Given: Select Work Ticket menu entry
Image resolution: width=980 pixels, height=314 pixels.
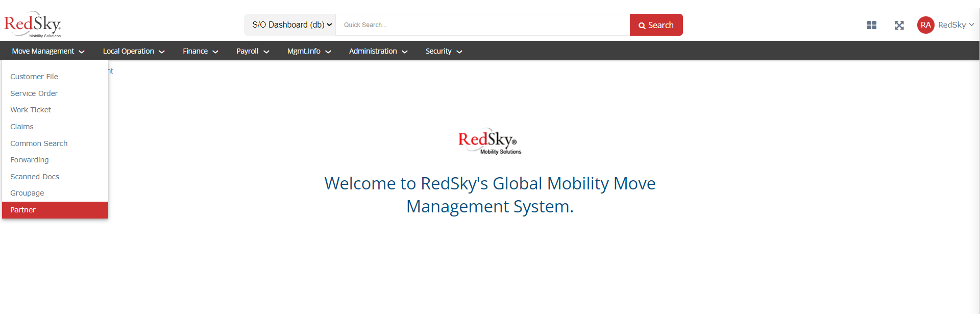Looking at the screenshot, I should tap(55, 110).
